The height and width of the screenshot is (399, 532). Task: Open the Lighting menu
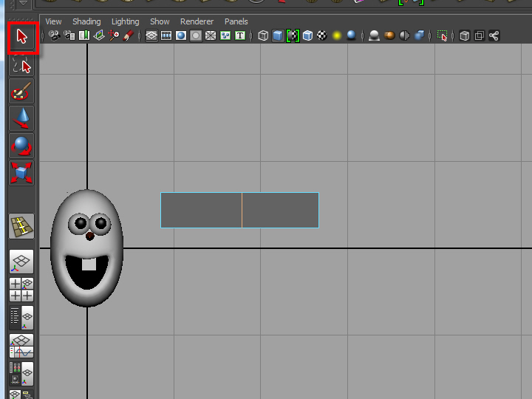pyautogui.click(x=125, y=21)
